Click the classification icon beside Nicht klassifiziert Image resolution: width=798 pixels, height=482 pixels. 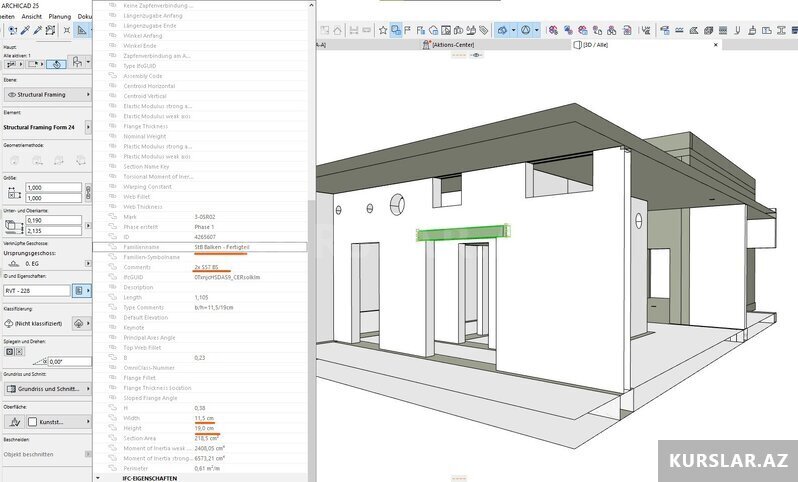(79, 325)
